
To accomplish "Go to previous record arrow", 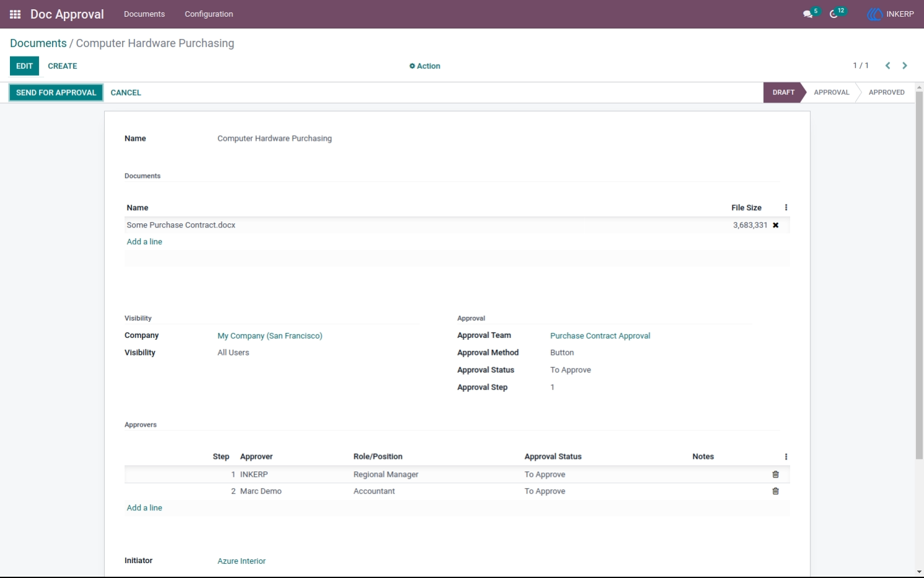I will point(887,66).
